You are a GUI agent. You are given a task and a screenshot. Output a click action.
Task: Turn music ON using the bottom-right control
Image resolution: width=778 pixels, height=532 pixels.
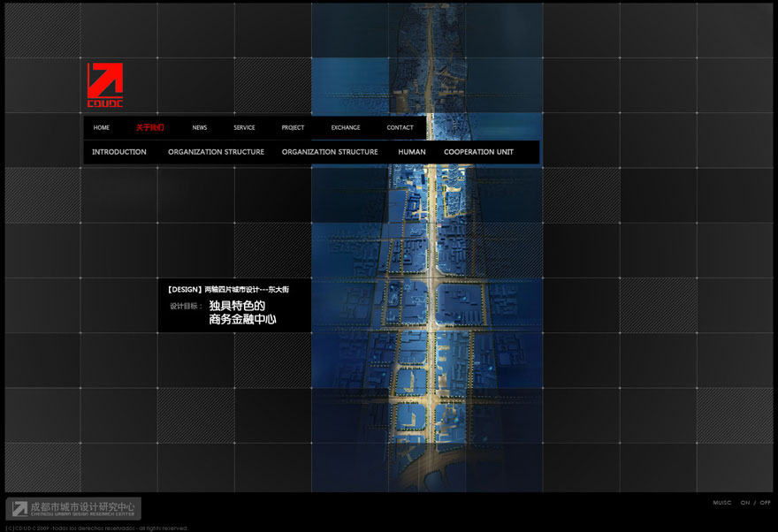pyautogui.click(x=744, y=502)
